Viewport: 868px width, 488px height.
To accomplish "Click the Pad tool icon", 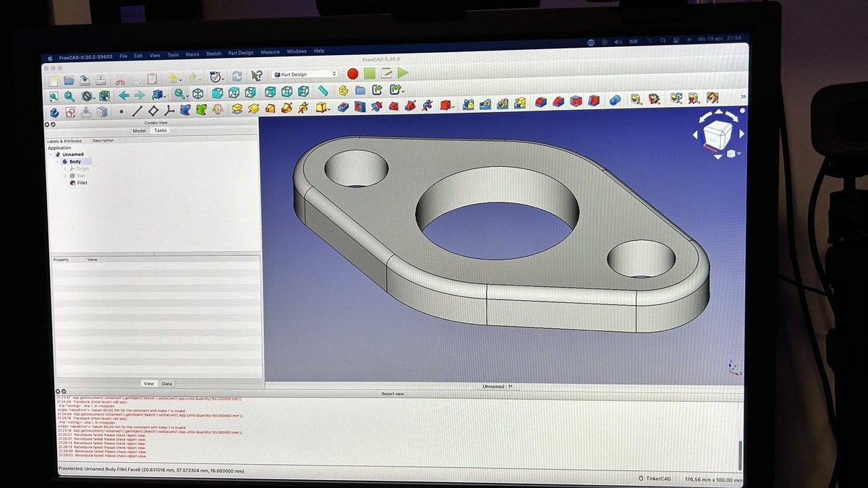I will pos(237,109).
